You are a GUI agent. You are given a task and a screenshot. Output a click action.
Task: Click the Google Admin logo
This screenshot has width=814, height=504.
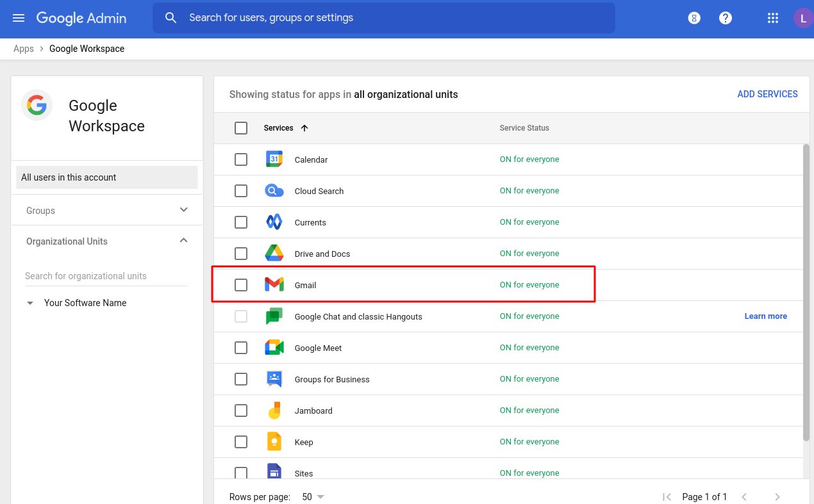tap(81, 18)
